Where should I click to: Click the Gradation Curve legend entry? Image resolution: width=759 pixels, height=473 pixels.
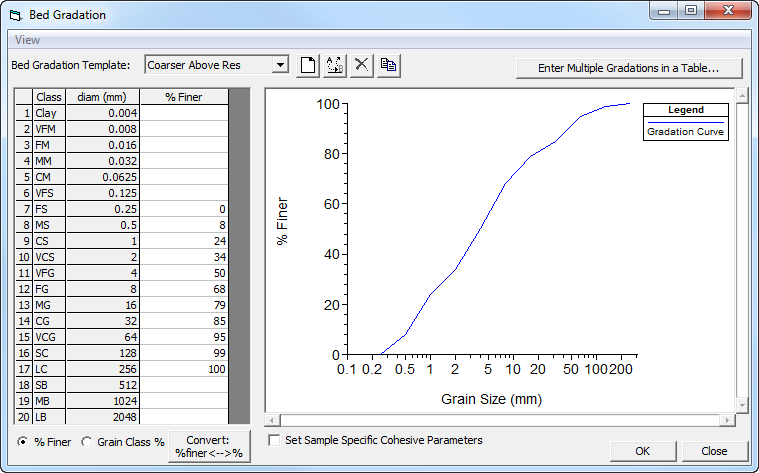pyautogui.click(x=685, y=131)
